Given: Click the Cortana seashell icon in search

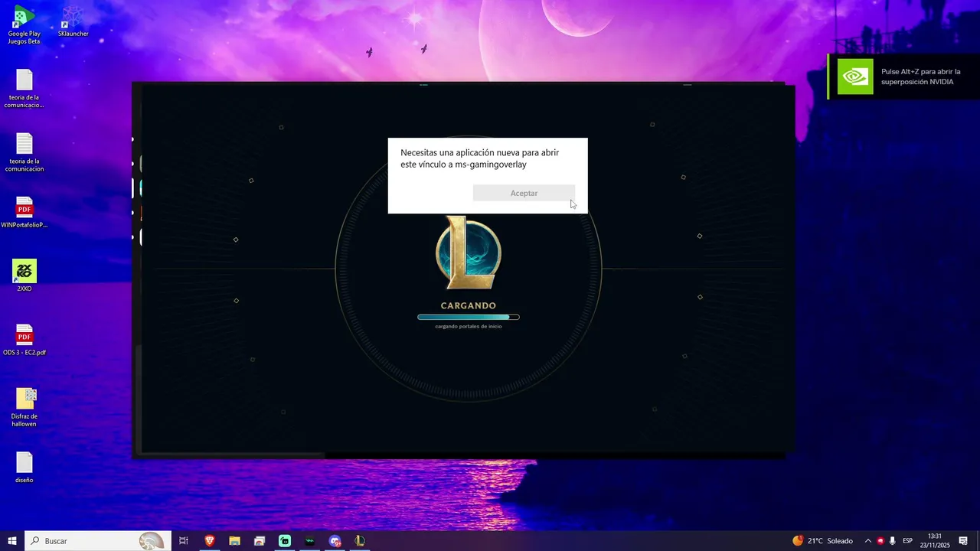Looking at the screenshot, I should 152,541.
